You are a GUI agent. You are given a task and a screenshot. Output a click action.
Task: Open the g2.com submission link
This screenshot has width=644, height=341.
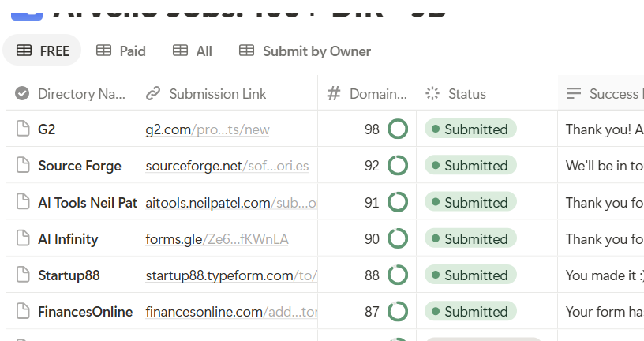tap(208, 129)
